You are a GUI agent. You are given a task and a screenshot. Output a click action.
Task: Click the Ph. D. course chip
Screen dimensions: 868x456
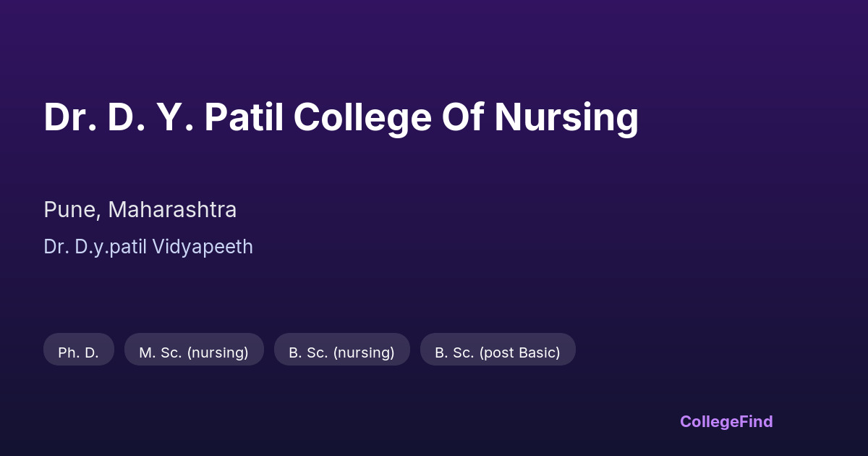coord(78,352)
